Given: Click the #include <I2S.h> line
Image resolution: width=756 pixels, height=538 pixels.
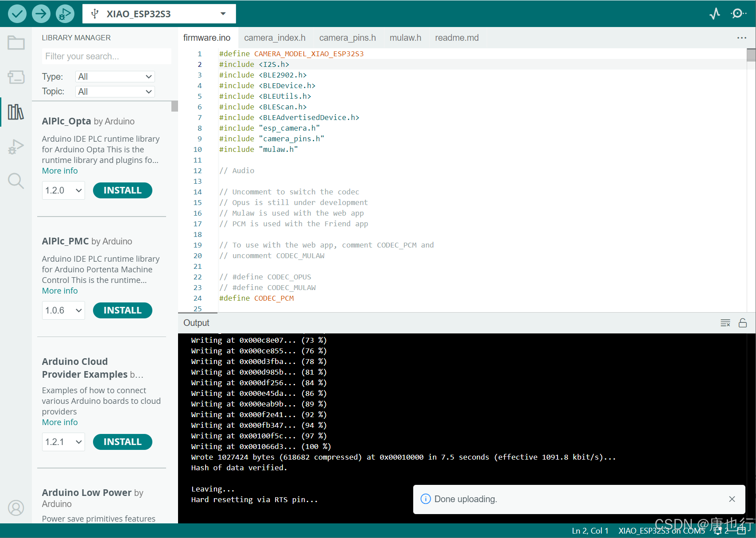Looking at the screenshot, I should tap(254, 65).
